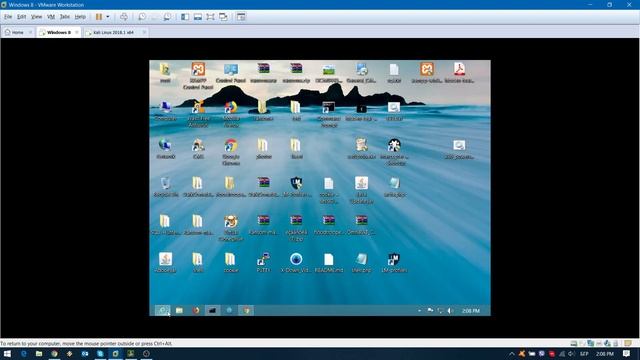Viewport: 640px width, 360px height.
Task: Close the Kali Linux 2018.1 x64 tab
Action: [x=144, y=32]
